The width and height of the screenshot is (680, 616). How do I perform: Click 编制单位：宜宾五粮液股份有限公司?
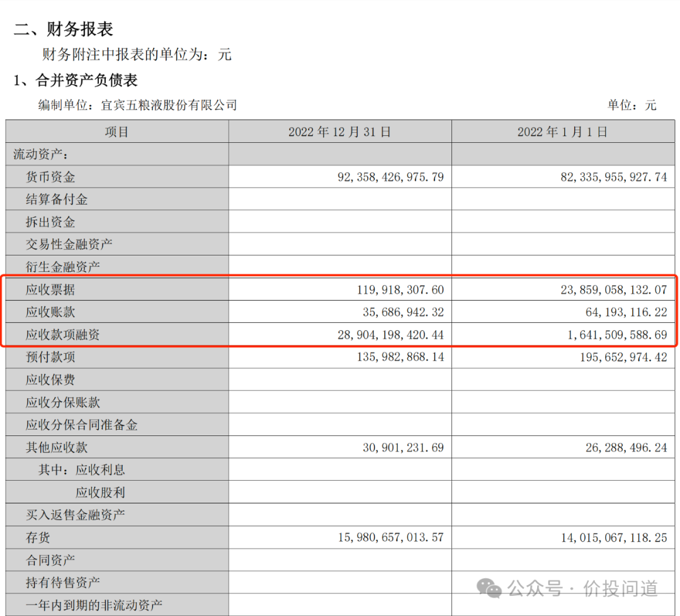pos(137,105)
